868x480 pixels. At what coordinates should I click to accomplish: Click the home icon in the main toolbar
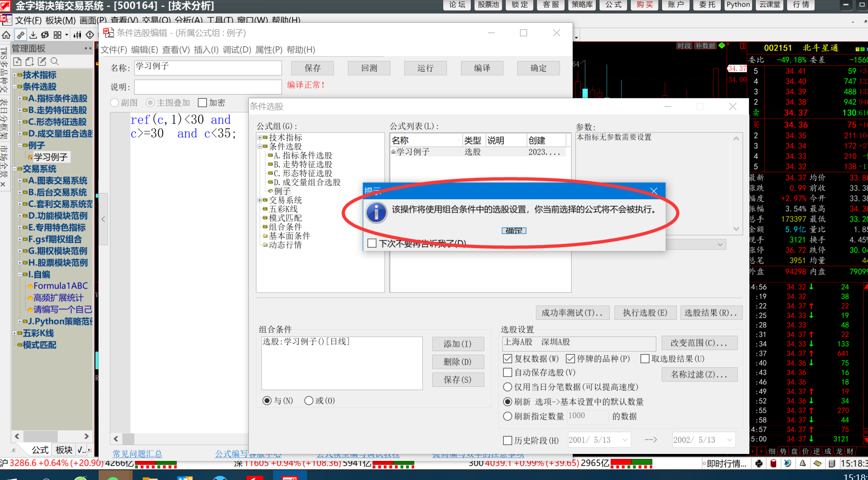click(x=6, y=35)
